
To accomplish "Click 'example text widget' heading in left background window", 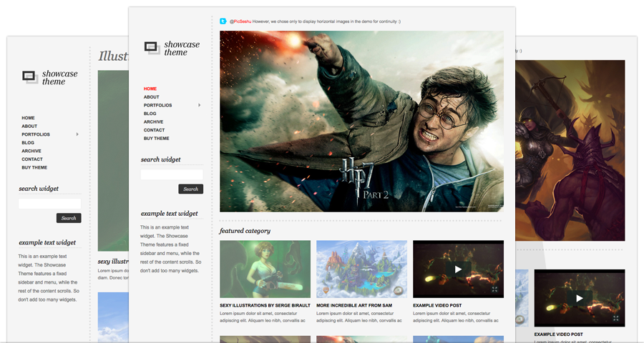I will pos(47,242).
